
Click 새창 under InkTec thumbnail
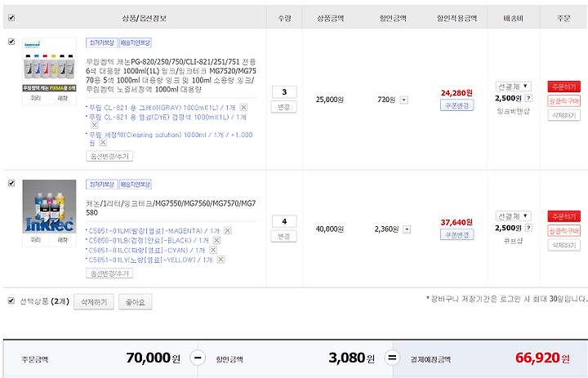pyautogui.click(x=63, y=240)
